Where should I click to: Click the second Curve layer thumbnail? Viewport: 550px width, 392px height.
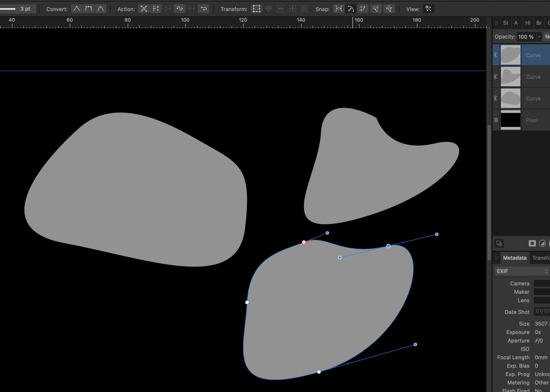(x=510, y=76)
